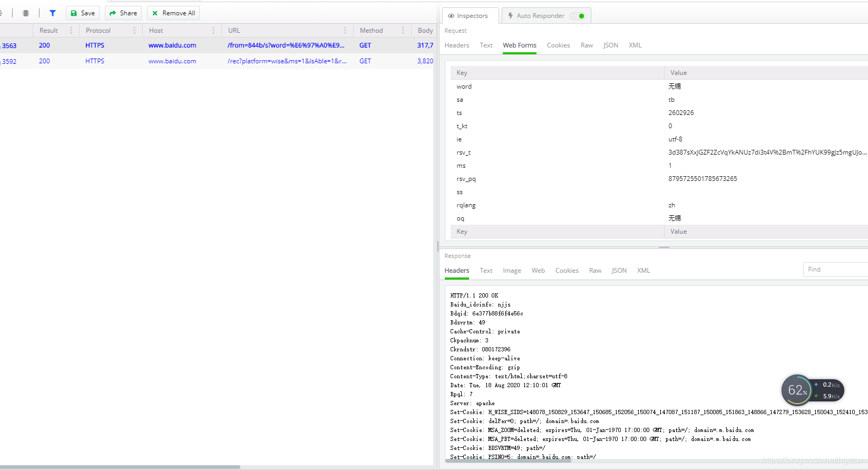Click the ts value 2602926

point(681,113)
